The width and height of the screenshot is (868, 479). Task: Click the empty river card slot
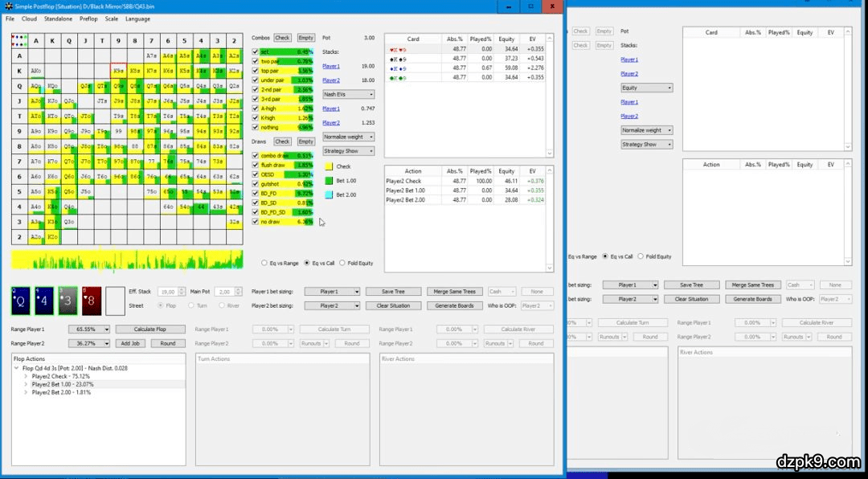(115, 301)
